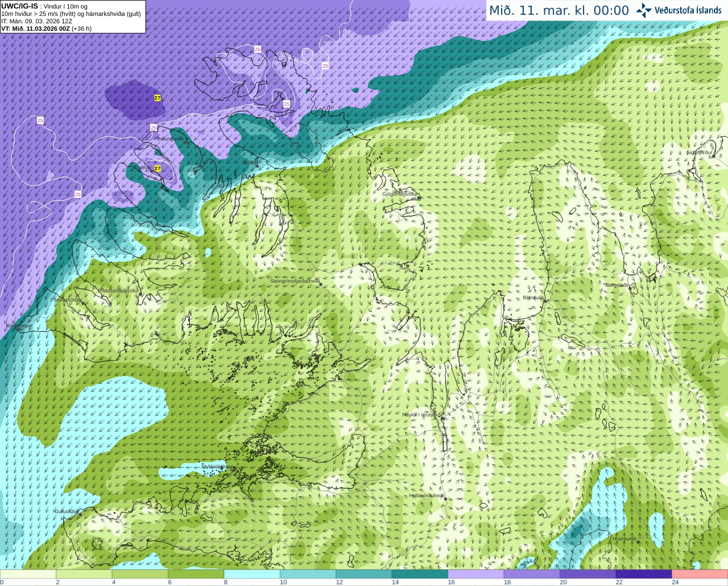Image resolution: width=728 pixels, height=586 pixels.
Task: Click the 12–14 m/s teal legend swatch
Action: (364, 574)
